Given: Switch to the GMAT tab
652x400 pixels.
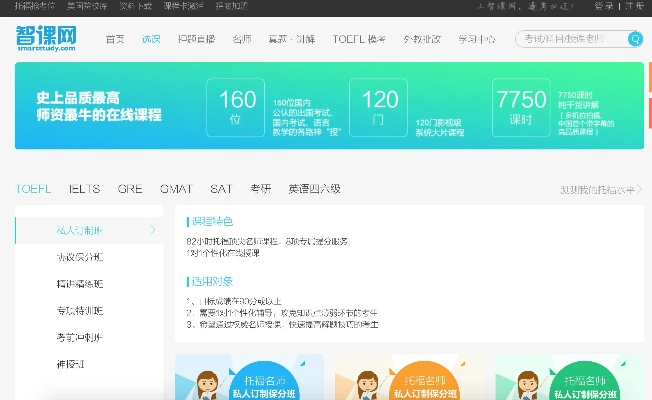Looking at the screenshot, I should click(176, 189).
